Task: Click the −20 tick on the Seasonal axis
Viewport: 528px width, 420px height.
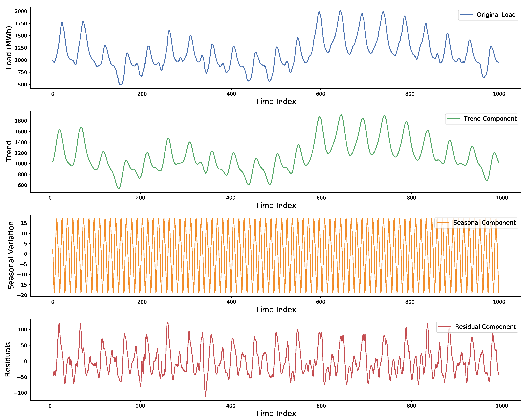Action: point(22,295)
